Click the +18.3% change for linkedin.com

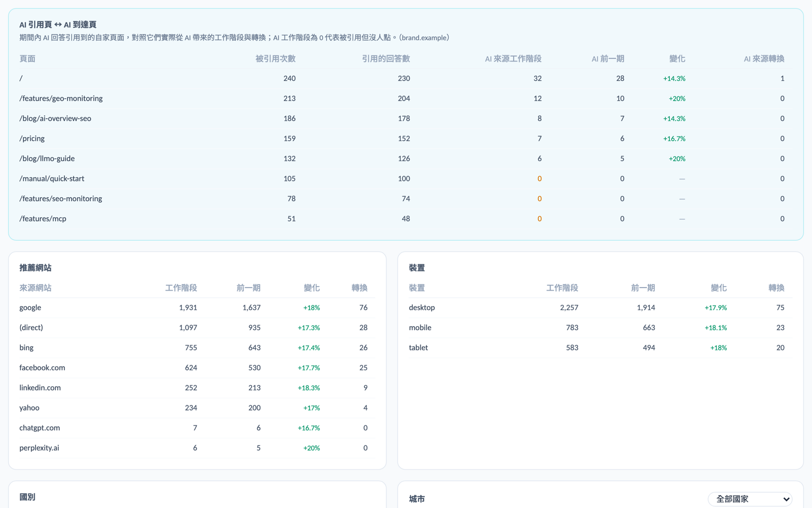click(x=309, y=388)
